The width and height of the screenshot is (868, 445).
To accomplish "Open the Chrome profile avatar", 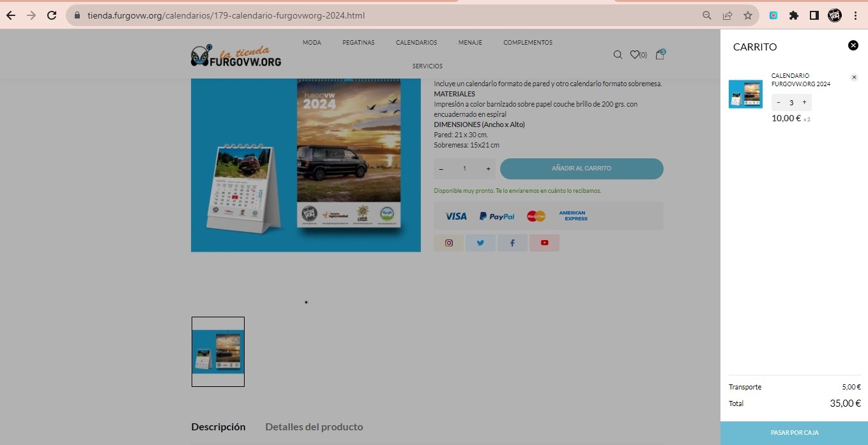I will coord(835,15).
